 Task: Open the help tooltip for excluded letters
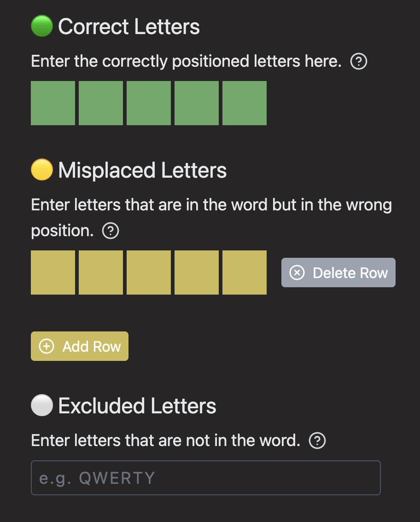coord(317,441)
